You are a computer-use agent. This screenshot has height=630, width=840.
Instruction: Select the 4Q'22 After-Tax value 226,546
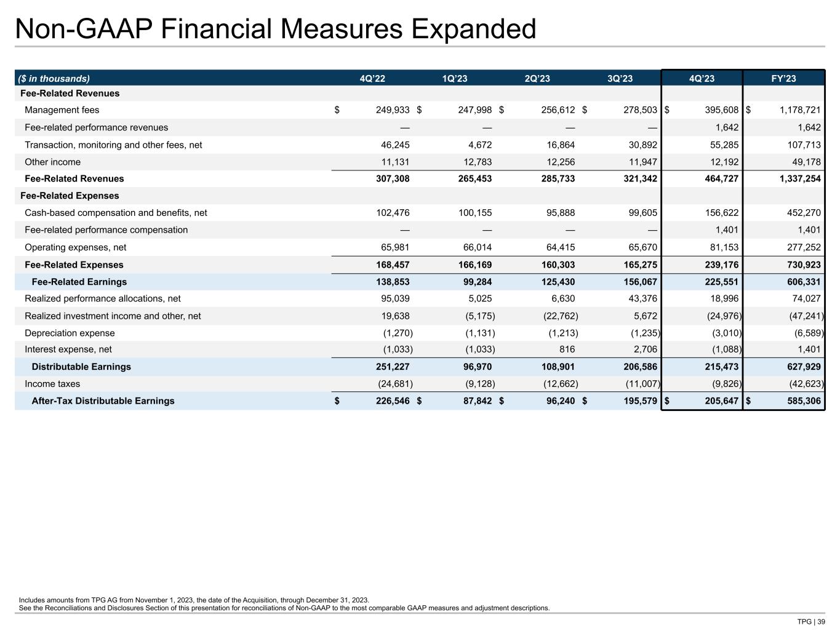(x=389, y=401)
